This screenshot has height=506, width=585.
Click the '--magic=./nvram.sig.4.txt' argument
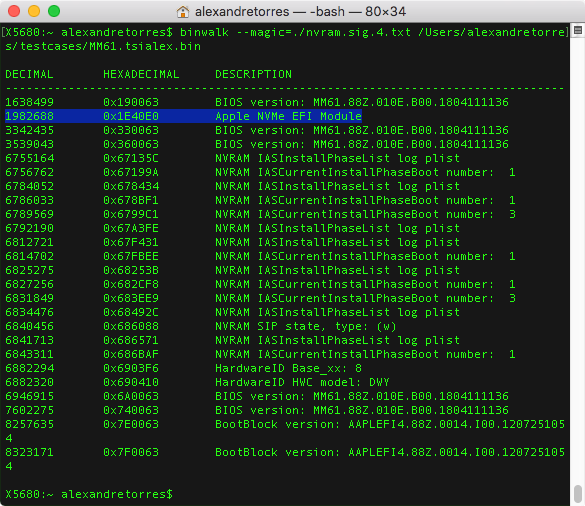323,32
